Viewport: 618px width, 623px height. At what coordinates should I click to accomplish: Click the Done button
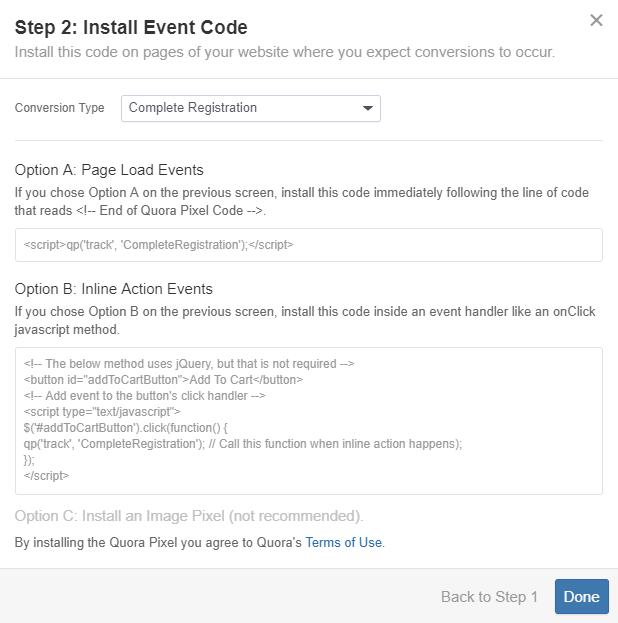click(581, 596)
